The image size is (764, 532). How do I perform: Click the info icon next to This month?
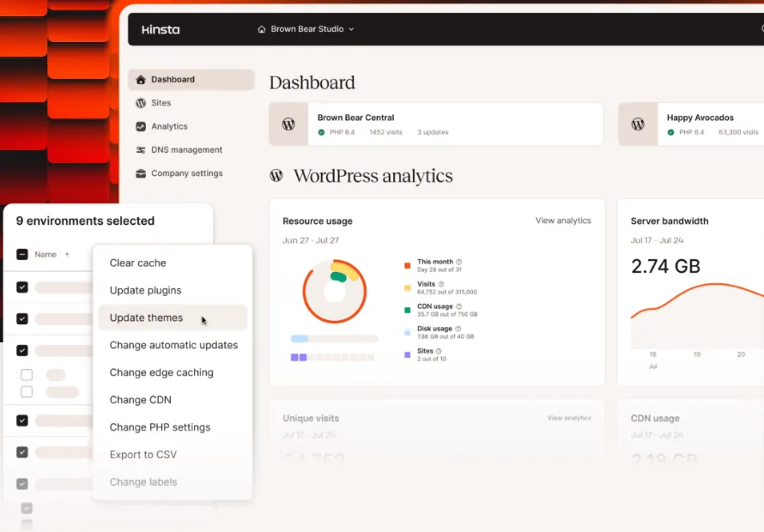458,262
